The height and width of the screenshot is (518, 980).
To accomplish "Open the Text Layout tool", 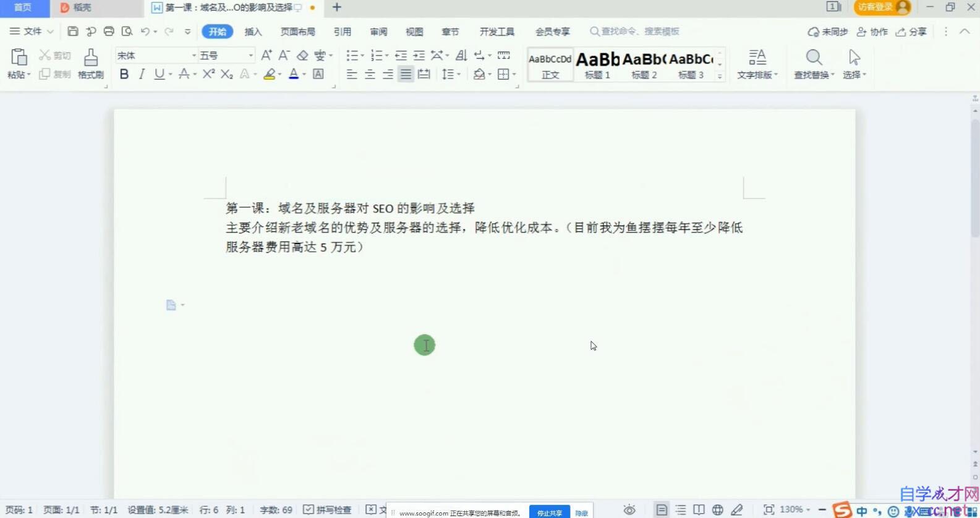I will coord(757,64).
